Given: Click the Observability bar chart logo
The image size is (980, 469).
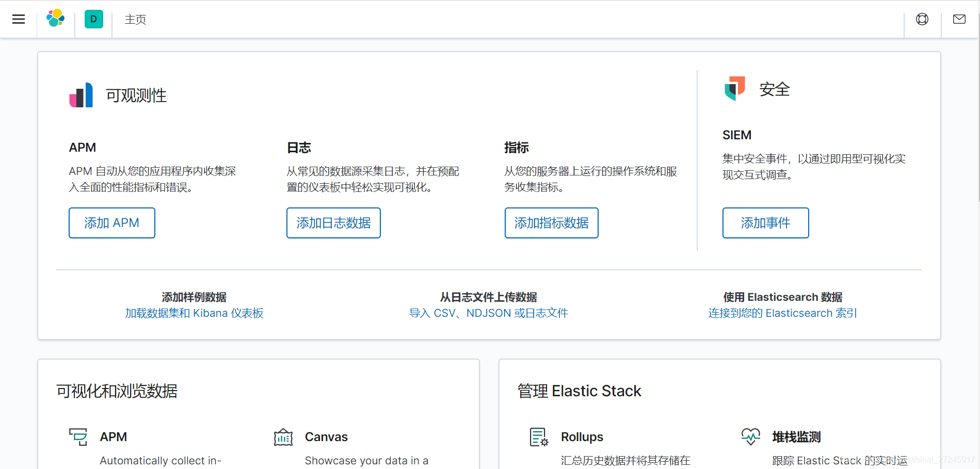Looking at the screenshot, I should (81, 95).
